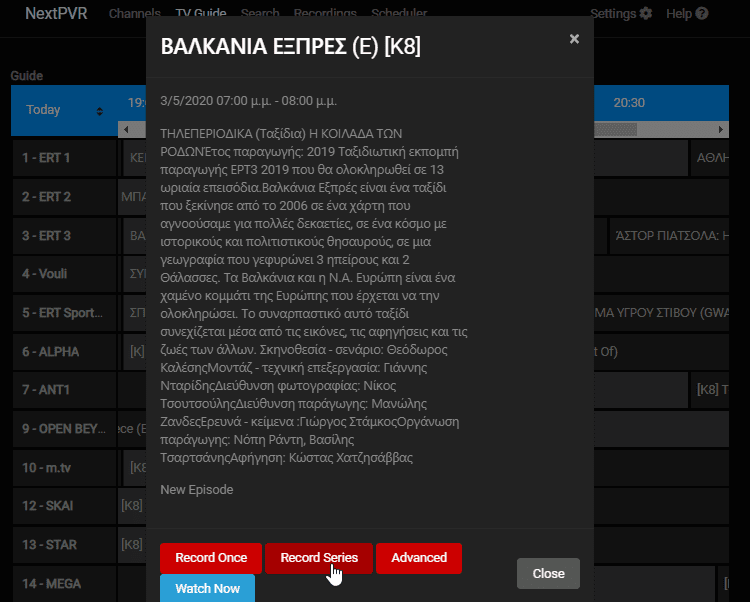Navigate to the Scheduler page
This screenshot has width=750, height=602.
pos(399,13)
